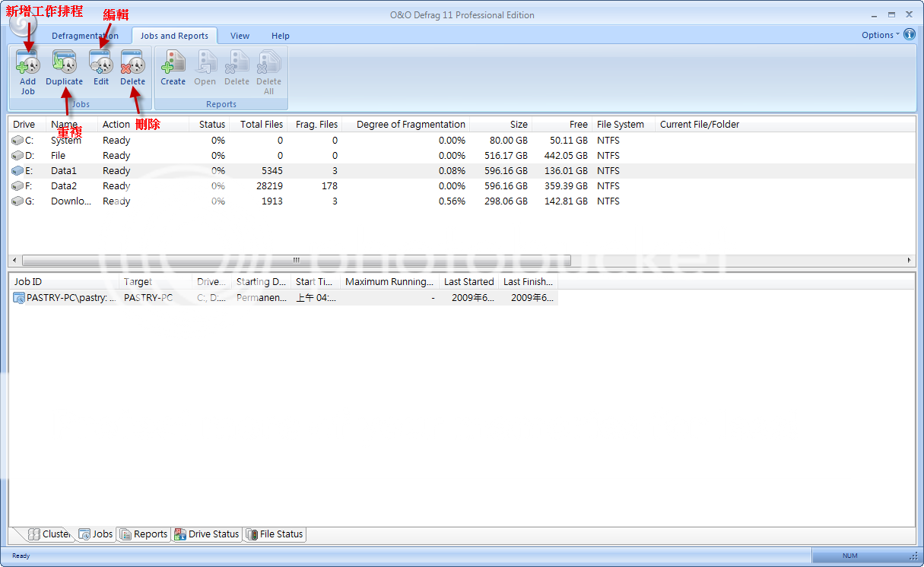Screen dimensions: 924x567
Task: Select the Data1 drive row
Action: click(461, 171)
